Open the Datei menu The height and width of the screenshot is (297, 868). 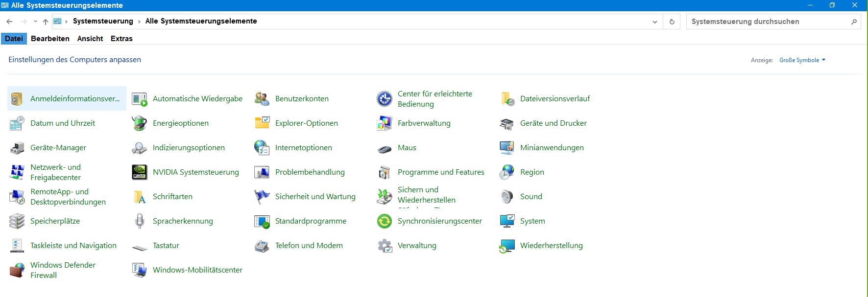14,39
